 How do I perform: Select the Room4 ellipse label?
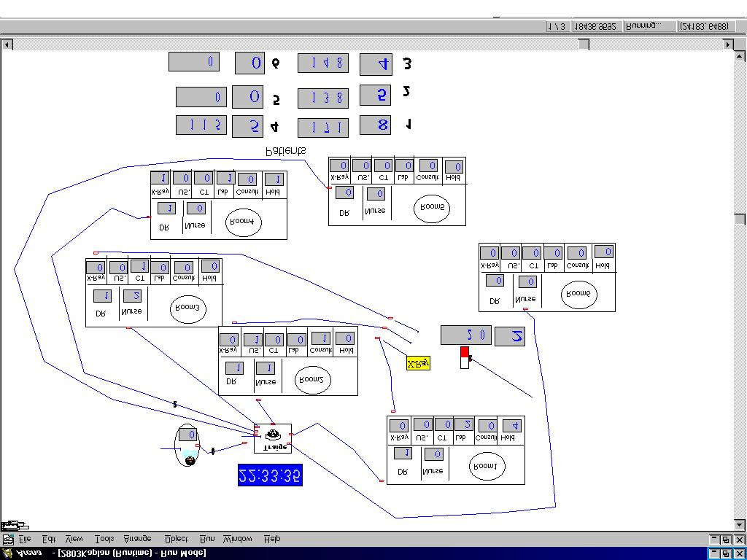coord(244,222)
